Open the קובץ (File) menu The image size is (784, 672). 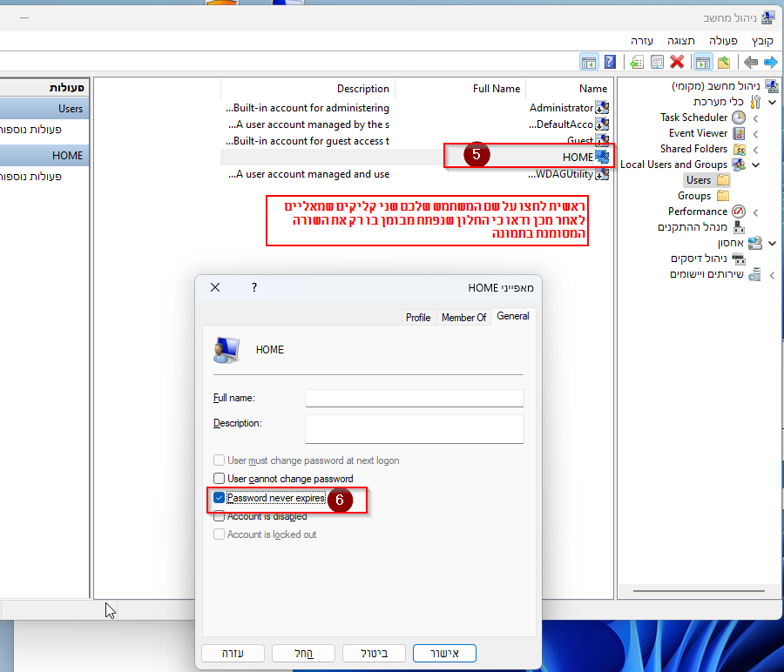763,41
